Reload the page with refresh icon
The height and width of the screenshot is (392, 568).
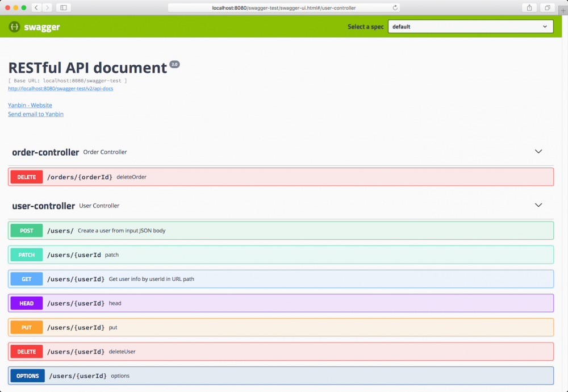coord(395,7)
